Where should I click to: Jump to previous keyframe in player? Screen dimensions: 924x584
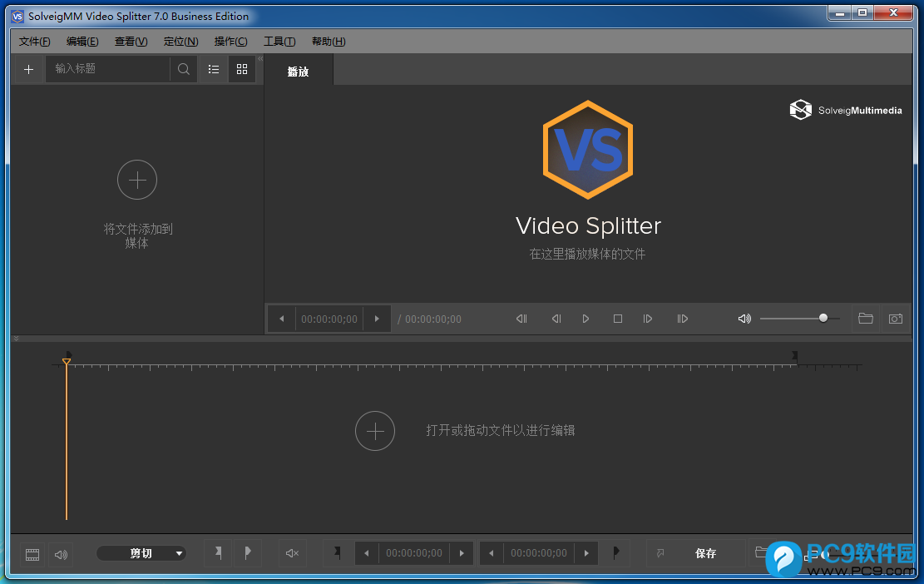coord(521,319)
